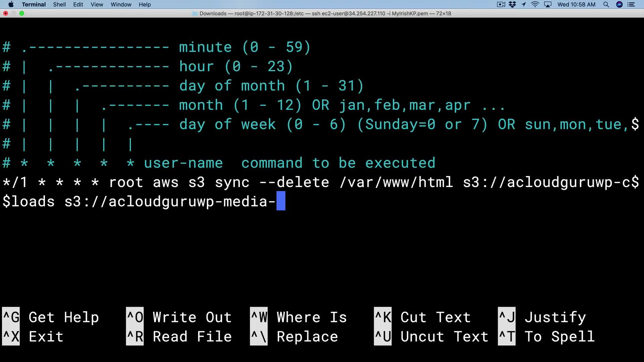Image resolution: width=644 pixels, height=362 pixels.
Task: Open the Edit menu
Action: tap(78, 4)
